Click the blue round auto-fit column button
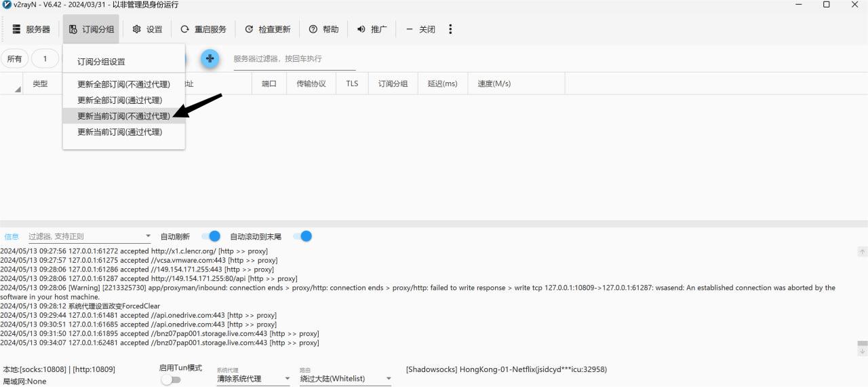 [x=210, y=58]
